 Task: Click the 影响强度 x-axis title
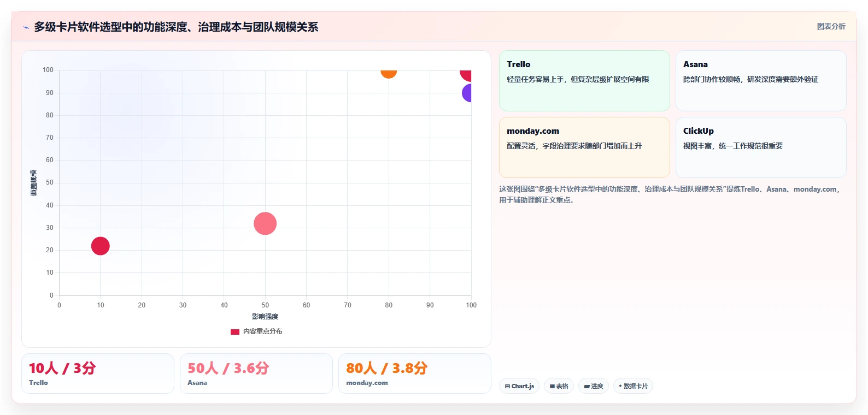[x=265, y=317]
